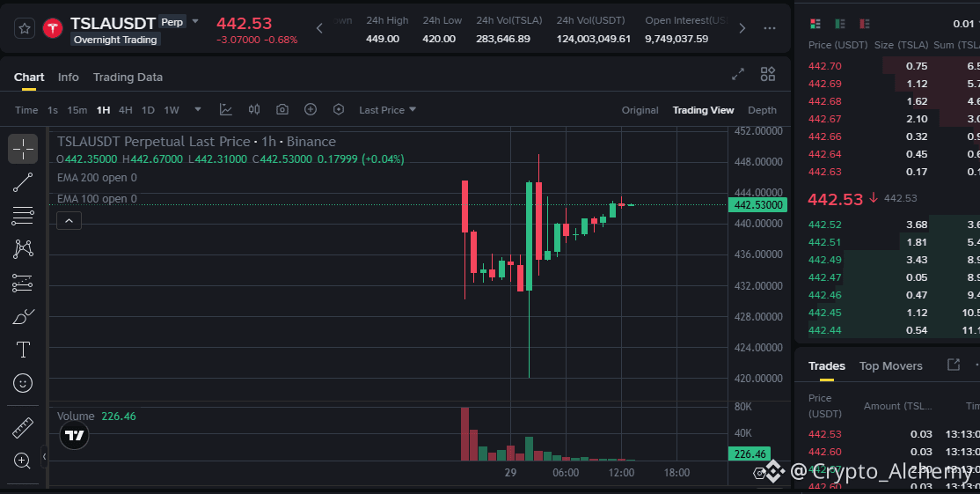Select ask price 442.70 in order book

[825, 66]
